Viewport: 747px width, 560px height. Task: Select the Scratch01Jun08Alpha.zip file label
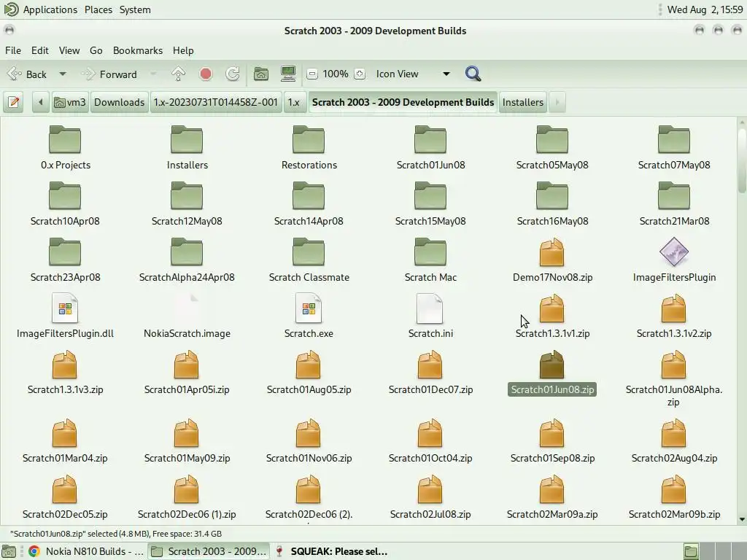click(x=673, y=396)
